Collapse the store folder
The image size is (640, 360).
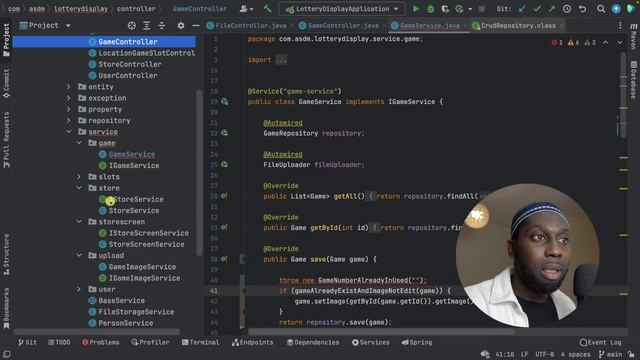(79, 188)
